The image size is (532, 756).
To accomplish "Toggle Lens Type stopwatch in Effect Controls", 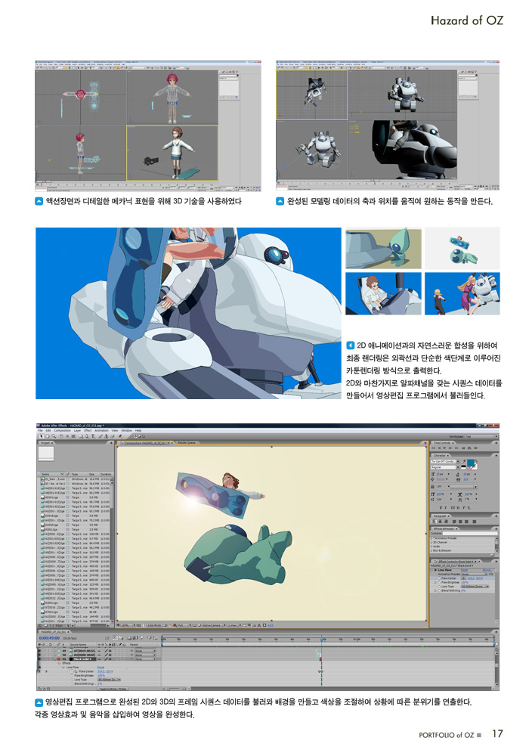I will coord(440,587).
